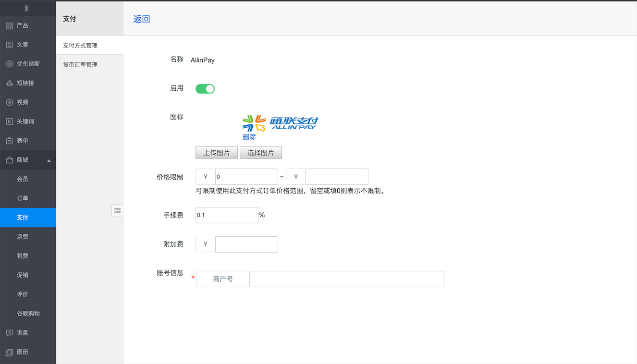This screenshot has height=364, width=637.
Task: Open 优化诊断 optimization diagnosis icon
Action: (10, 64)
